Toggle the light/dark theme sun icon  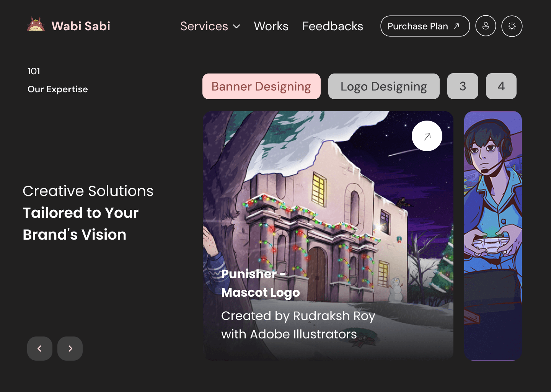512,26
